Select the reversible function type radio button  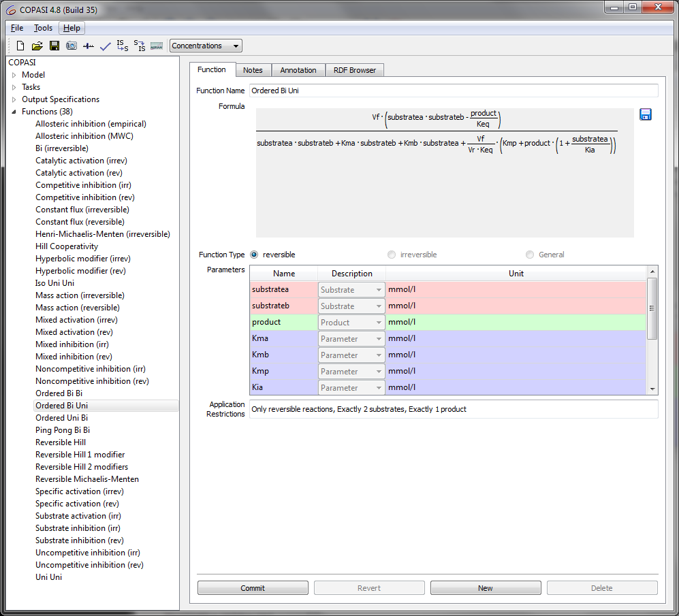(255, 255)
